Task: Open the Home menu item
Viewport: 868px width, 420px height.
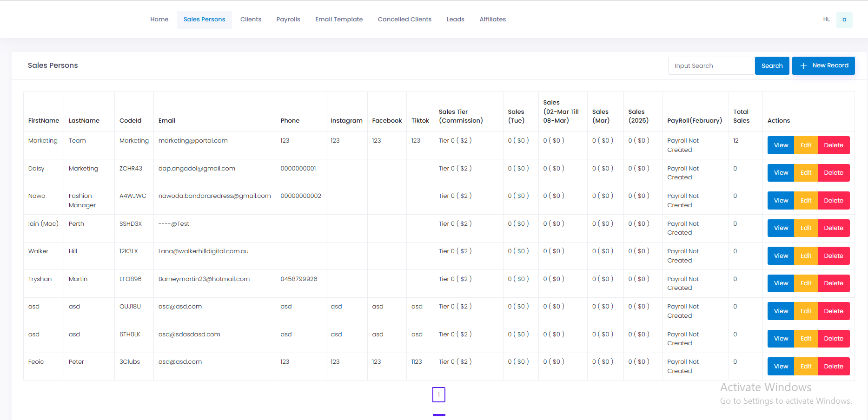Action: point(159,20)
